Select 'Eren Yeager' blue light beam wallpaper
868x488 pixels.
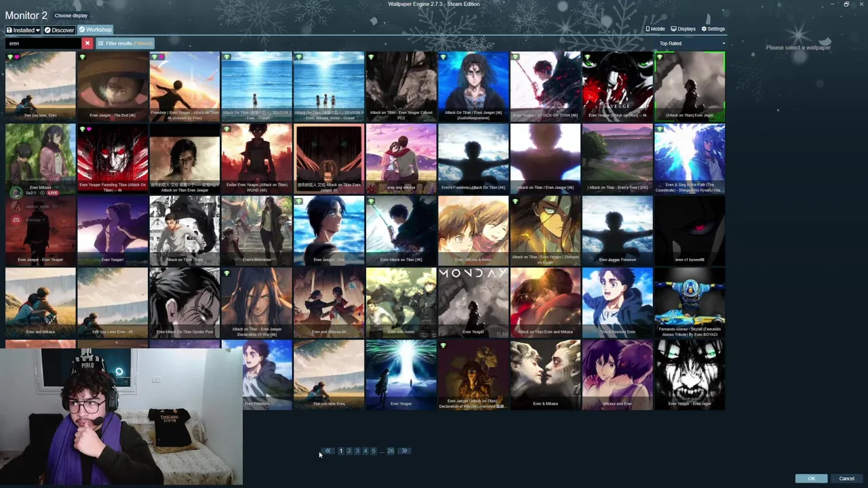point(401,375)
